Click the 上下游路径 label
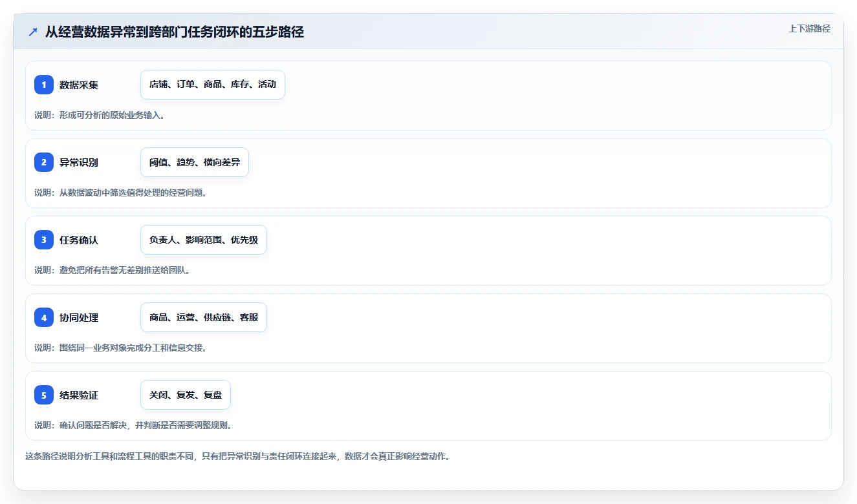 tap(809, 28)
